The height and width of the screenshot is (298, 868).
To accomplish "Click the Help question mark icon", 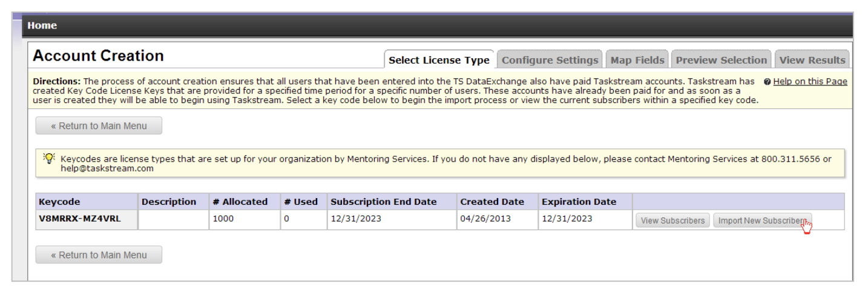I will pyautogui.click(x=768, y=82).
